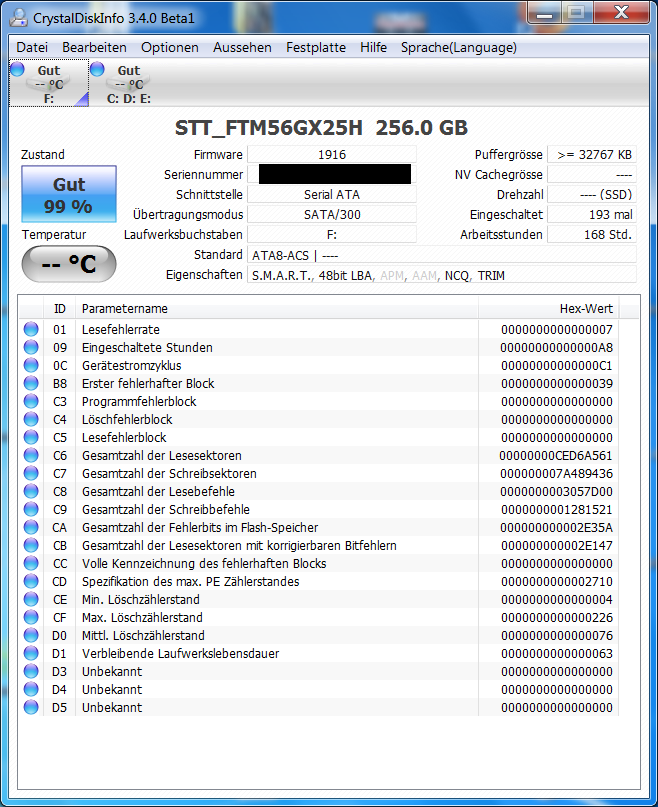Click status orb for D4 Unbekannt row
Viewport: 658px width, 807px height.
click(x=31, y=689)
